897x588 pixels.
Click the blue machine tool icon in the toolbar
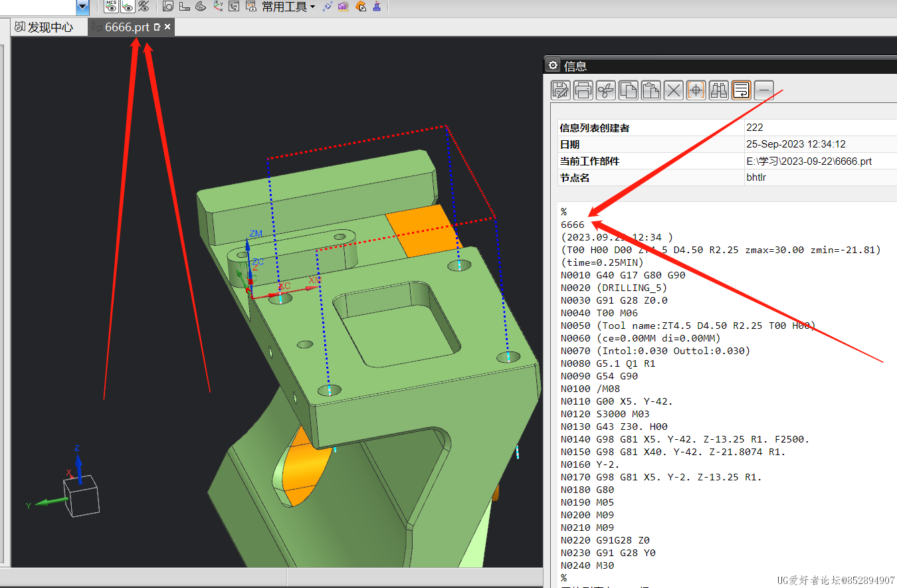point(377,7)
